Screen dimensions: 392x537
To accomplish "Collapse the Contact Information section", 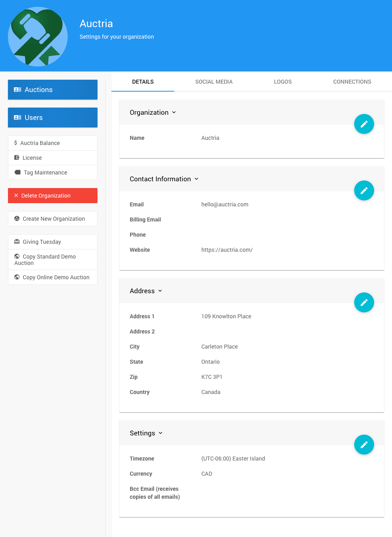I will (196, 179).
